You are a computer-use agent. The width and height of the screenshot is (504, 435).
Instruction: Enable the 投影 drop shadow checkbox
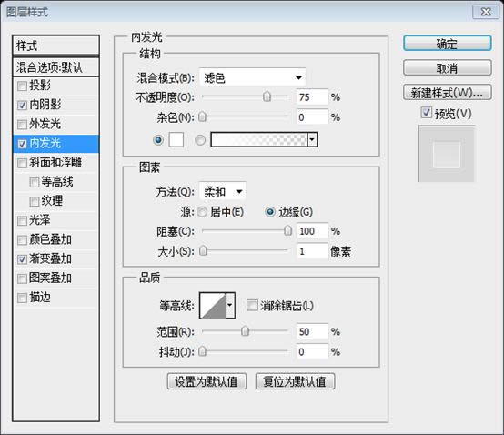(x=22, y=86)
